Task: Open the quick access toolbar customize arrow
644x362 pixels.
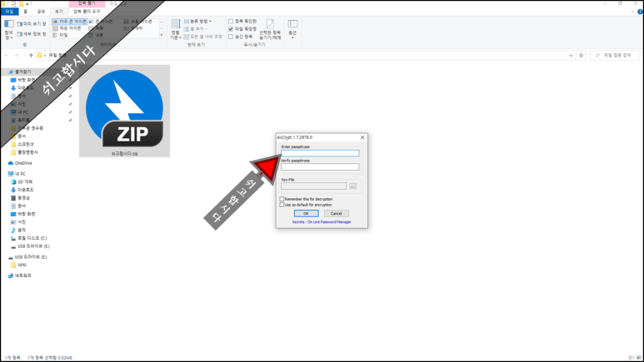Action: [27, 3]
